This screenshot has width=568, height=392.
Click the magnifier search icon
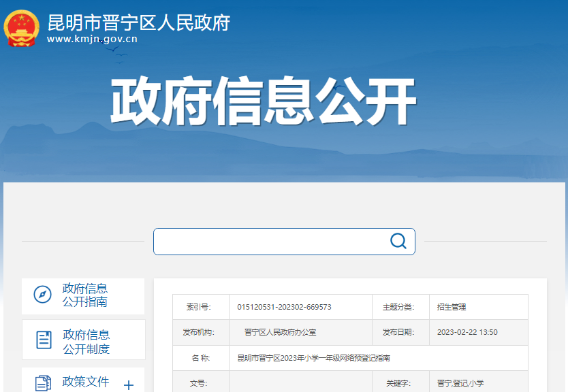398,241
